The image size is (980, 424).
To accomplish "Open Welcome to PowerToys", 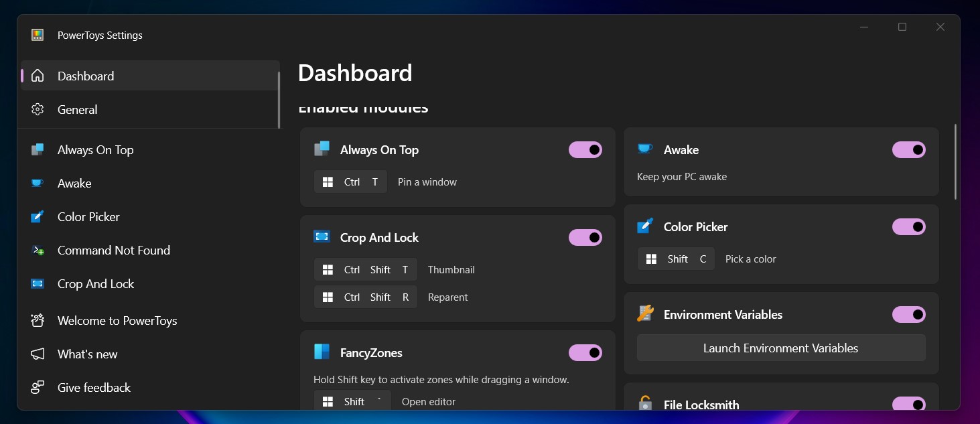I will [150, 320].
